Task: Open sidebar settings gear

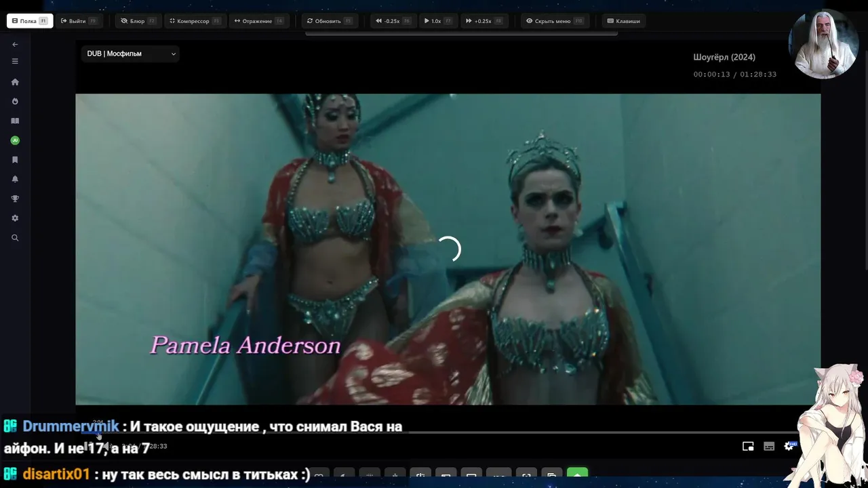Action: (15, 218)
